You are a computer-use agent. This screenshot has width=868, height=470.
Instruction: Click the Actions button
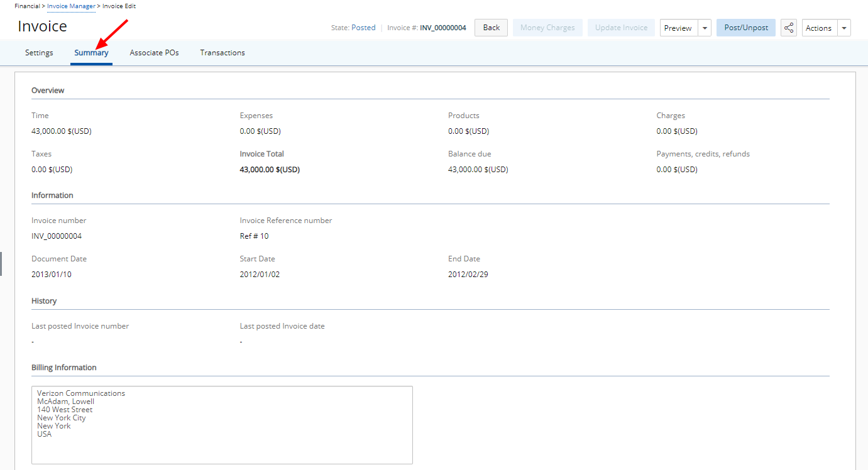point(819,28)
